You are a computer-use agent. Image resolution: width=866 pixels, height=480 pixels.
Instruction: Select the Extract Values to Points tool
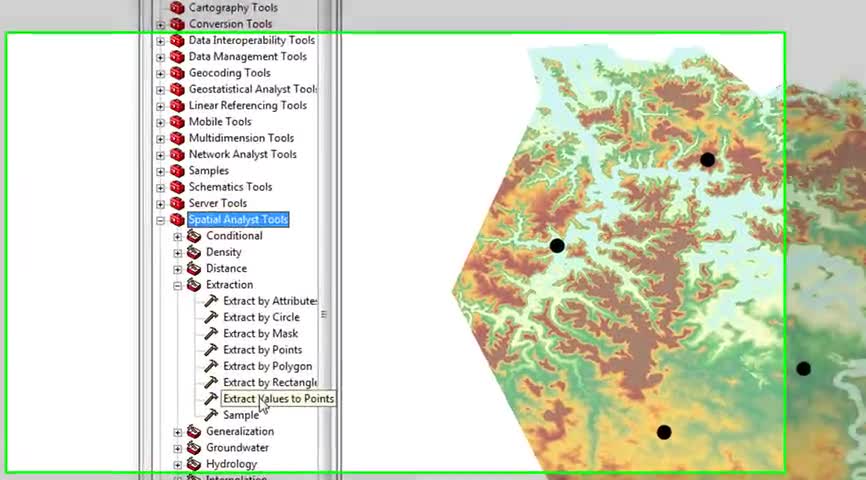pos(278,399)
